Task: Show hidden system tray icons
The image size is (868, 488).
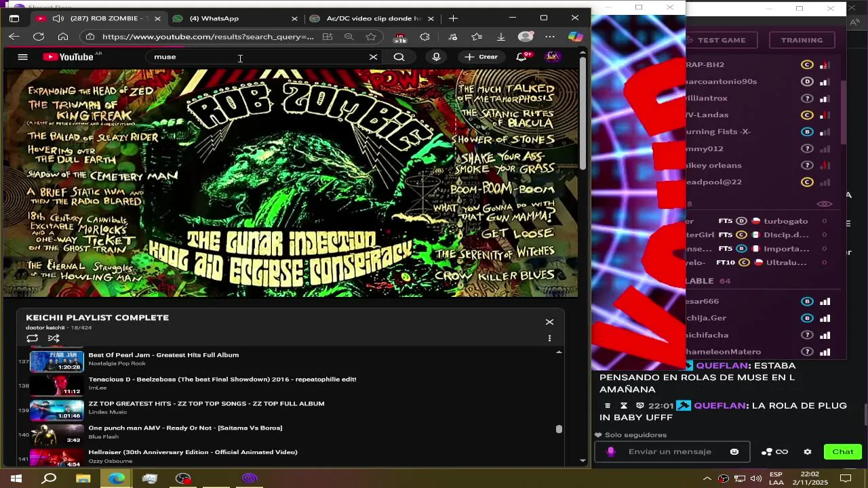Action: click(x=707, y=479)
